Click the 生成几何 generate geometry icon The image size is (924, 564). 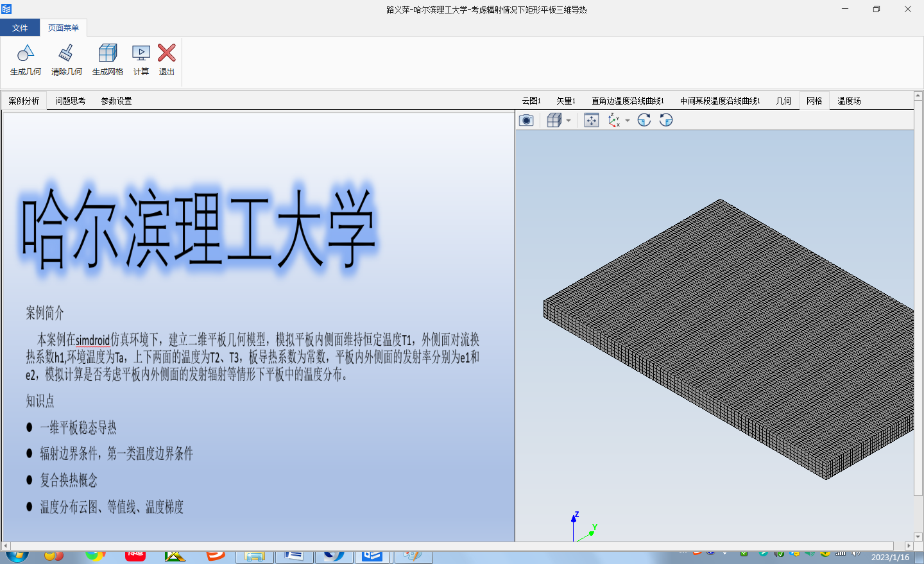pyautogui.click(x=26, y=53)
